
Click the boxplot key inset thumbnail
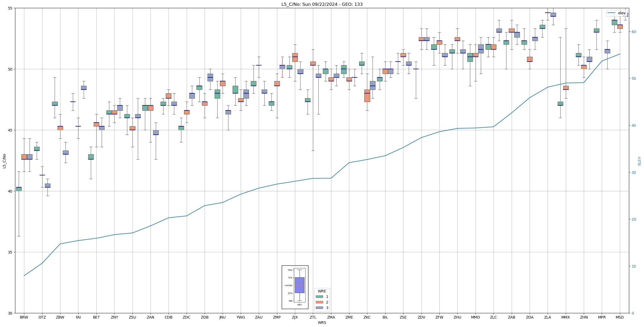pyautogui.click(x=295, y=287)
